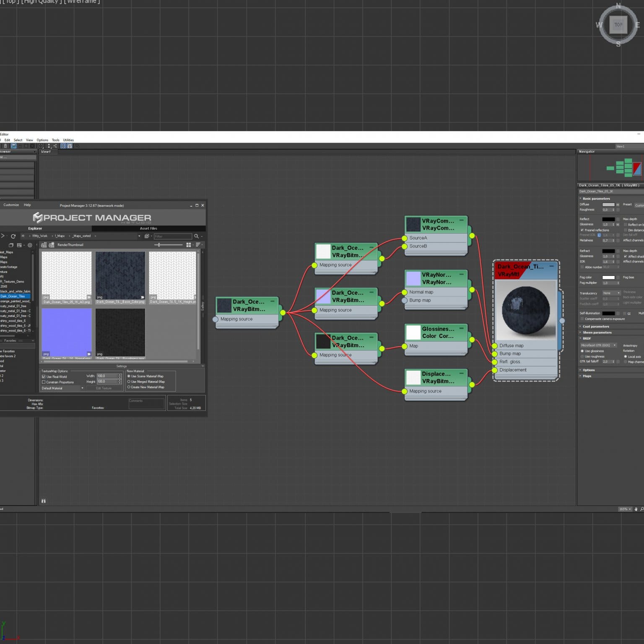Click the sort order icon in Project Manager
Screen dimensions: 644x644
198,245
